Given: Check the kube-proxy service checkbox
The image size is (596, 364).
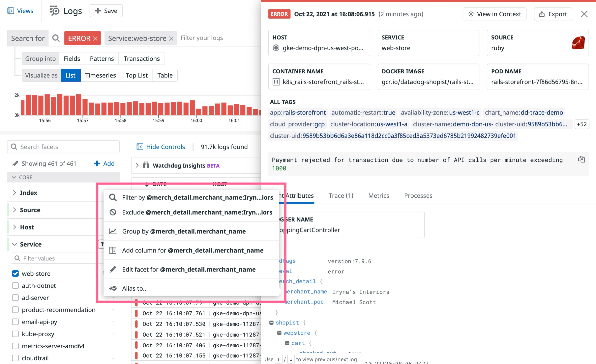Looking at the screenshot, I should [16, 334].
